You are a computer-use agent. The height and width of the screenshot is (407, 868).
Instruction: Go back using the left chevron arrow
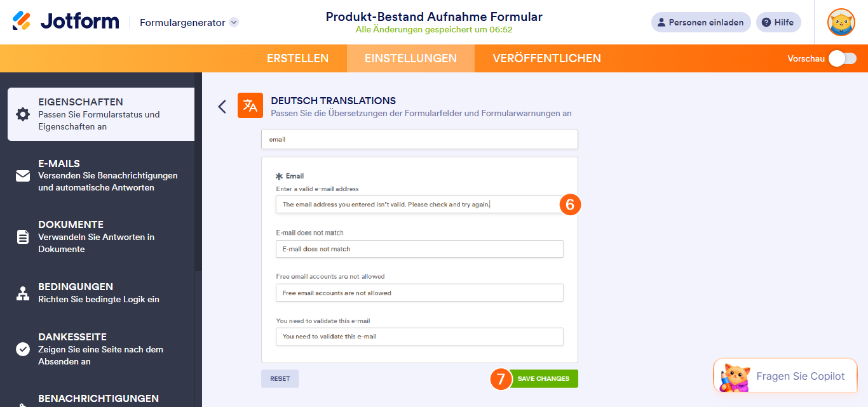(x=222, y=107)
